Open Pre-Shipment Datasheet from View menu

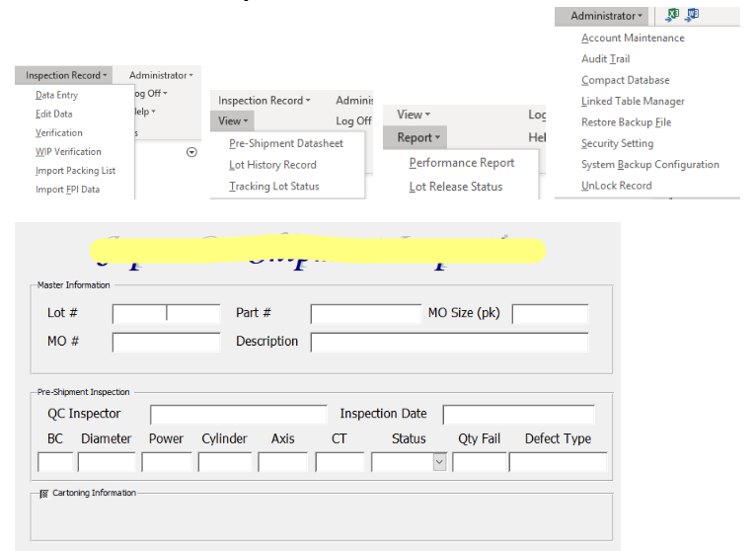[286, 143]
